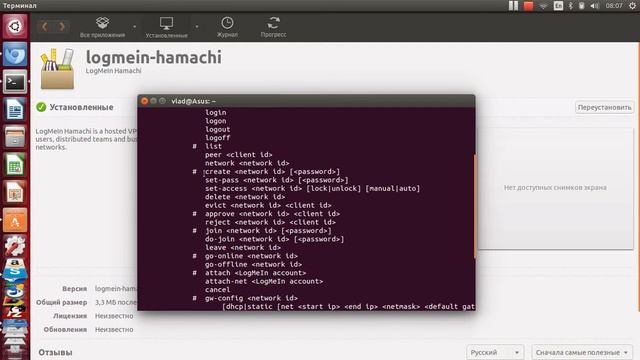
Task: Open the Сначала самые полезные sorting dropdown
Action: (x=582, y=352)
